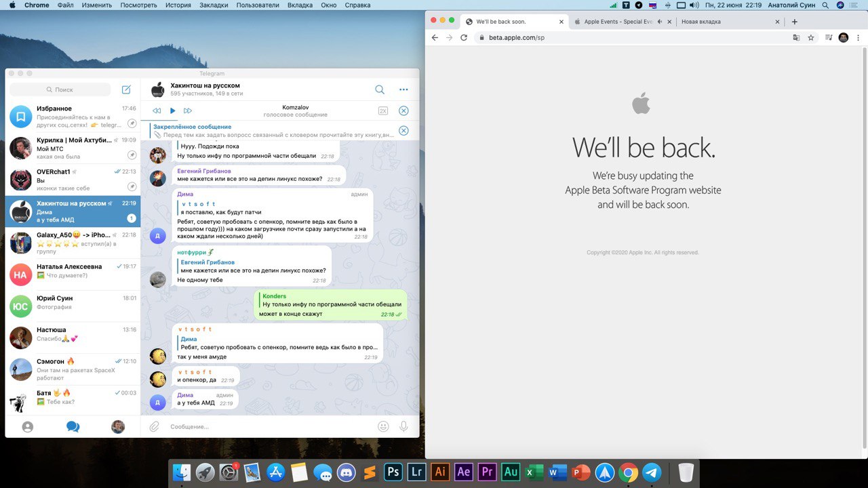The width and height of the screenshot is (868, 488).
Task: Reload the beta.apple.com page
Action: [x=464, y=38]
